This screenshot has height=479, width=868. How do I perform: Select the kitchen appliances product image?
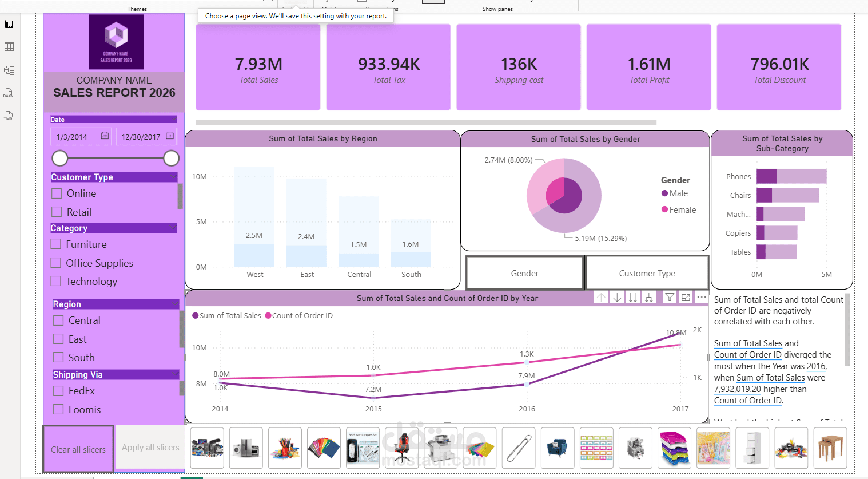(x=246, y=448)
